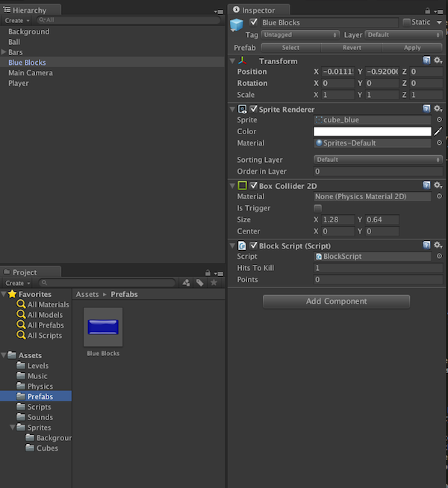Click the prefab Select button
Screen dimensions: 448x488
click(x=290, y=48)
